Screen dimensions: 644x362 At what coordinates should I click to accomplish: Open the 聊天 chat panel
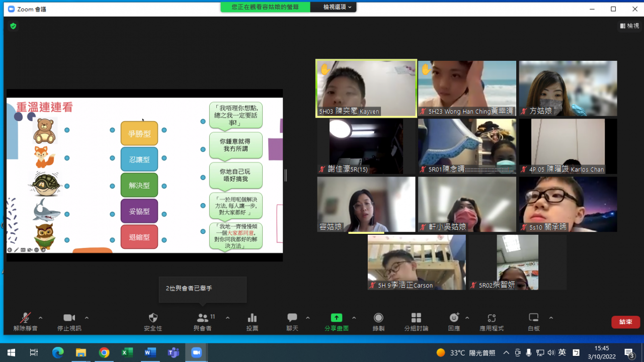coord(292,318)
